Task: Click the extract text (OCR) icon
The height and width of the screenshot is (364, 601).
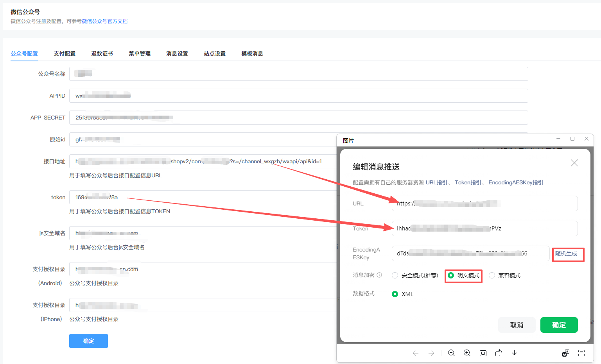Action: pos(581,353)
